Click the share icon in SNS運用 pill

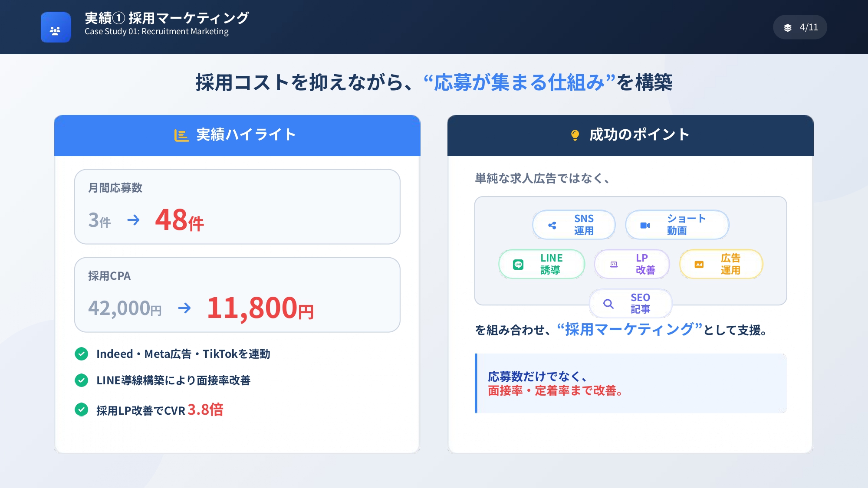(x=552, y=225)
